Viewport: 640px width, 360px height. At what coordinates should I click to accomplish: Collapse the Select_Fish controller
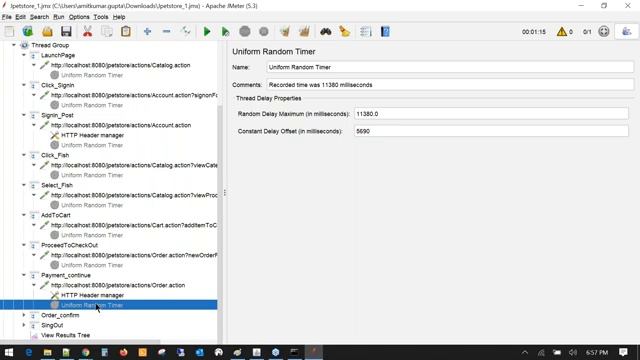click(24, 185)
